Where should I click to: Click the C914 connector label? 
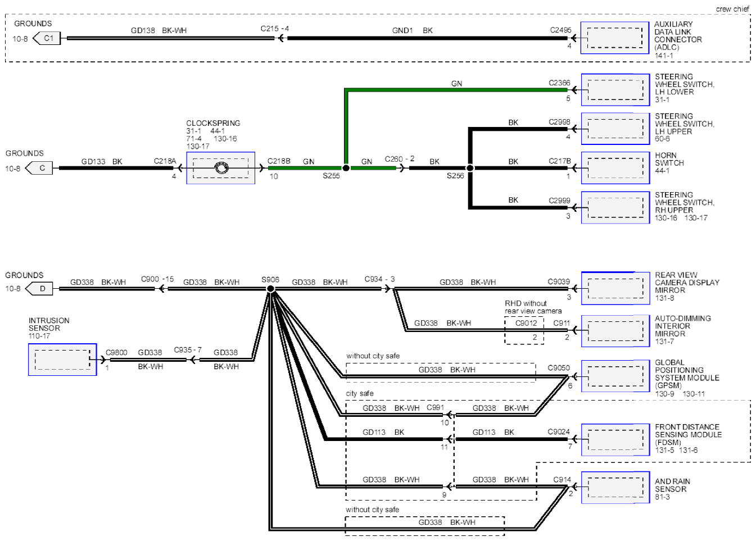(562, 480)
